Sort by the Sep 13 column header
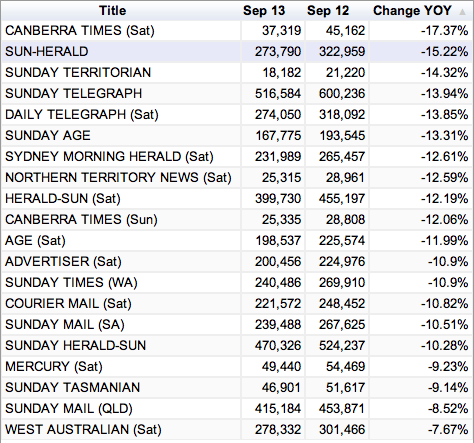 pos(264,11)
